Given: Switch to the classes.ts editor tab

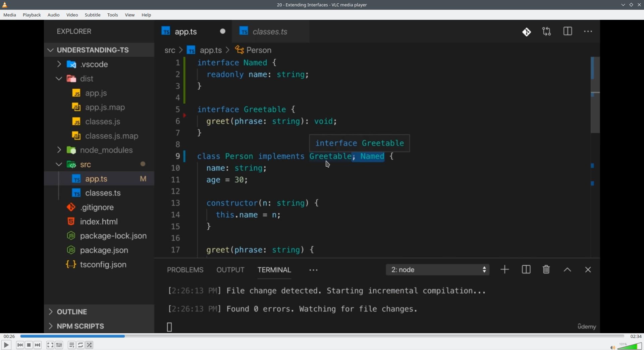Looking at the screenshot, I should (x=270, y=32).
